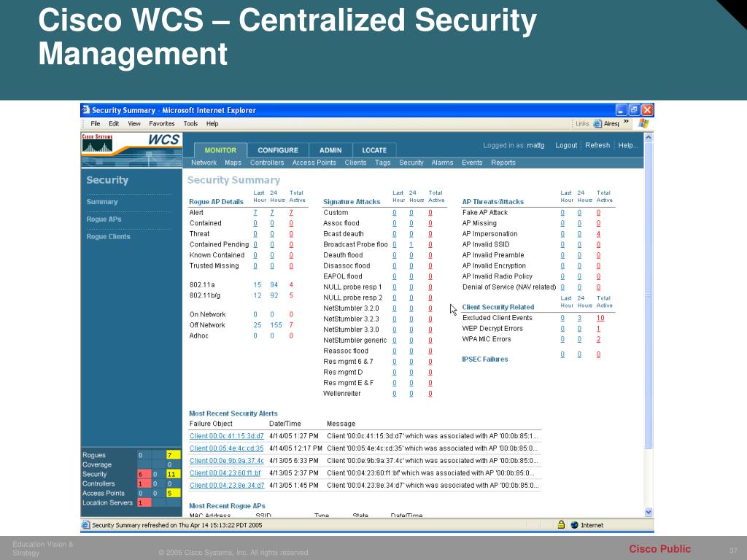Open client 00:04:23:60:f1:bf alert link
This screenshot has height=560, width=747.
click(x=225, y=472)
